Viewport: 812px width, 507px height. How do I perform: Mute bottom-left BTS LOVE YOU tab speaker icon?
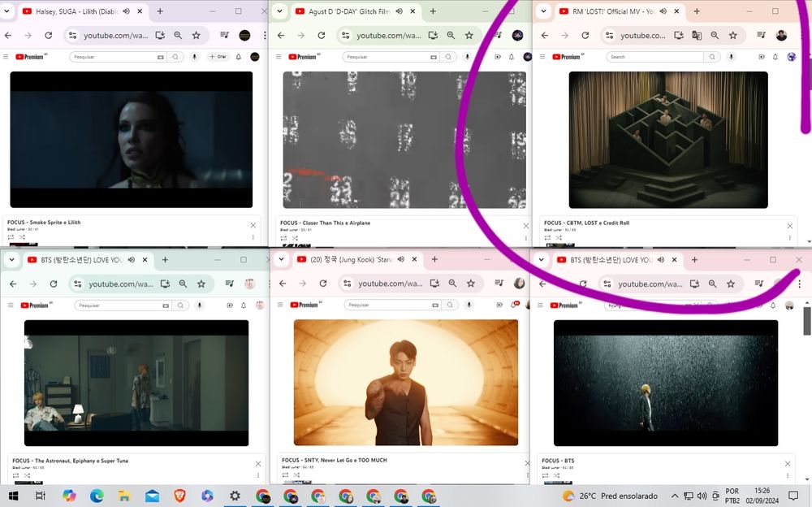coord(132,260)
